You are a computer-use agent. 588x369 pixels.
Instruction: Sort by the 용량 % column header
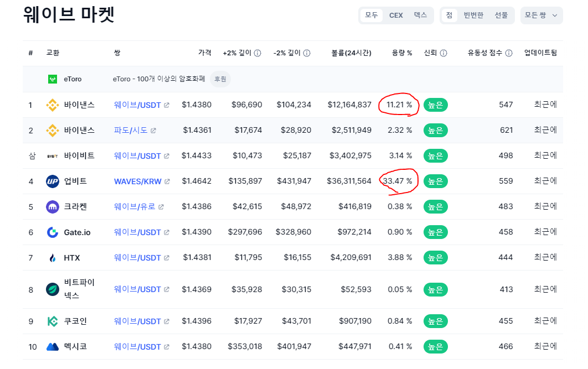tap(401, 53)
